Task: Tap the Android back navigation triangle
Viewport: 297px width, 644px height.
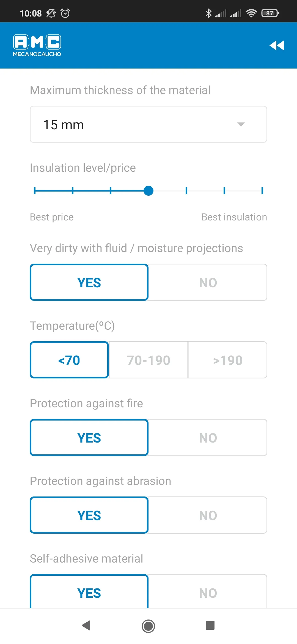Action: tap(86, 625)
